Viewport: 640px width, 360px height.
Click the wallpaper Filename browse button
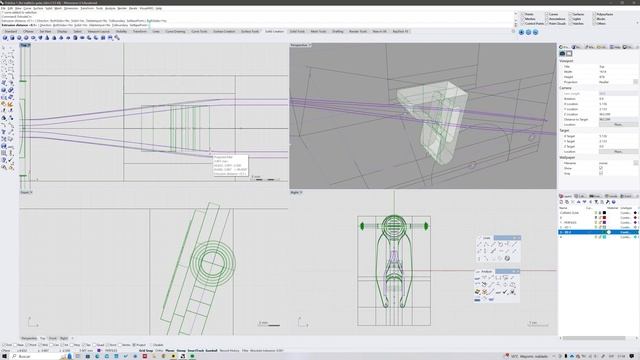[x=636, y=163]
